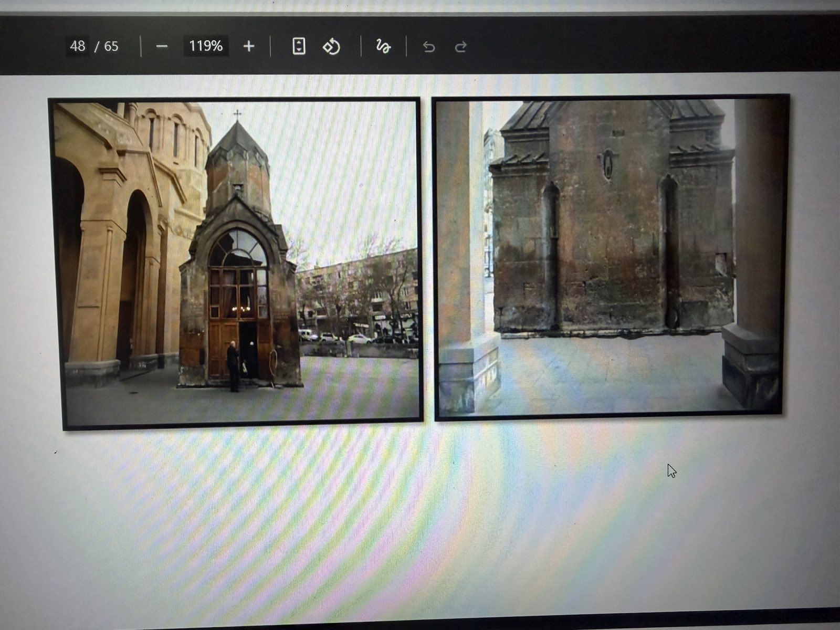This screenshot has height=630, width=840.
Task: Click the zoom out minus button
Action: 162,47
